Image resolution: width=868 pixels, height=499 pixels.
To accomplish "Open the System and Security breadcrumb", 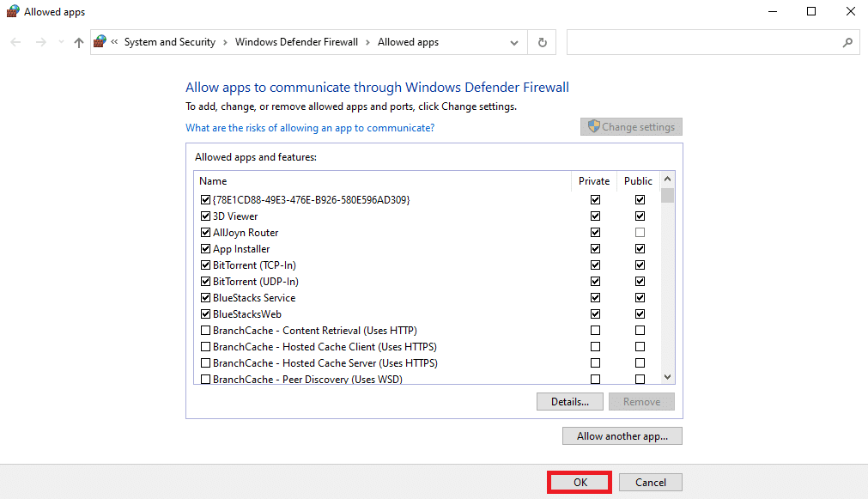I will [169, 42].
